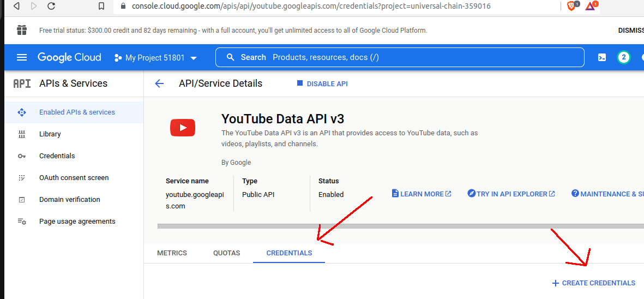
Task: Open MAINTENANCE & support link
Action: pos(608,194)
